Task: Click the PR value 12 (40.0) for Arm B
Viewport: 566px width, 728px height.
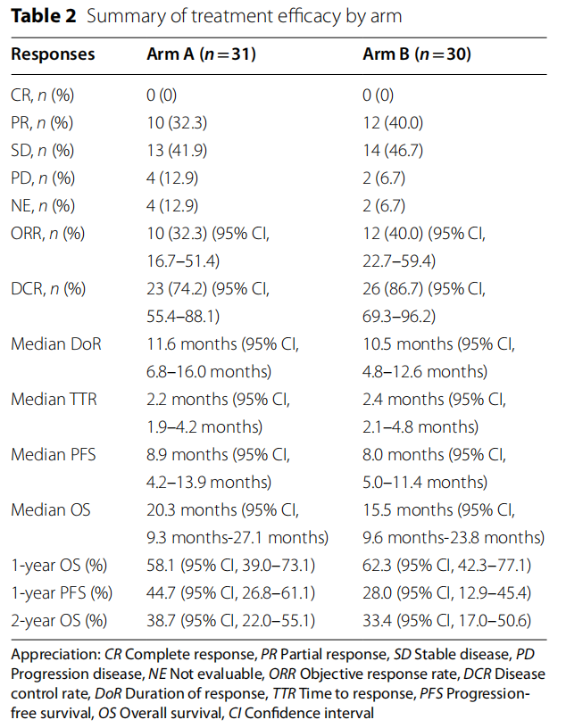Action: pos(395,121)
